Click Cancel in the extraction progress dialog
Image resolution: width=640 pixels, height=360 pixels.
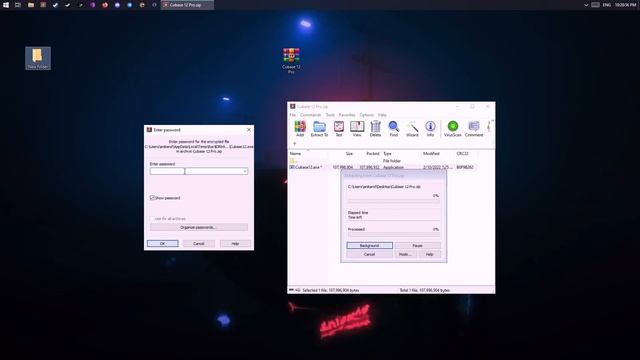coord(369,254)
